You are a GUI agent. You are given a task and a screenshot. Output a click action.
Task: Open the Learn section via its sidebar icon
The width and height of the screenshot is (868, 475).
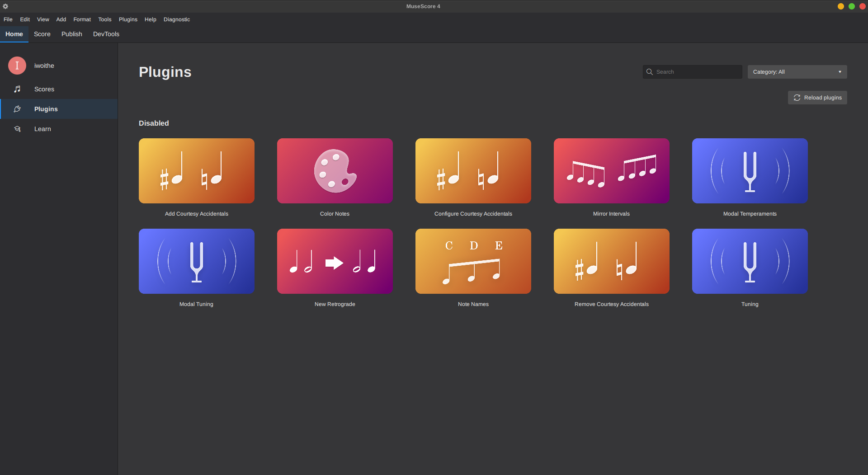[x=17, y=129]
